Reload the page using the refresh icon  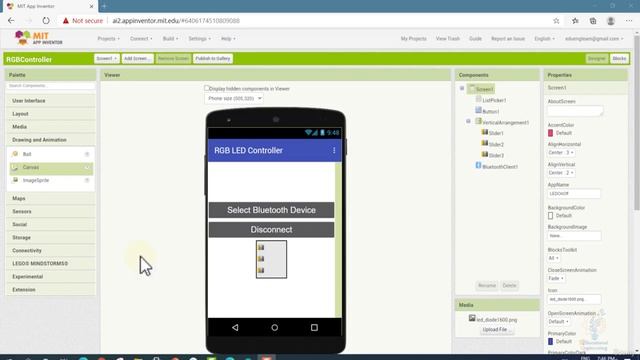pyautogui.click(x=46, y=20)
